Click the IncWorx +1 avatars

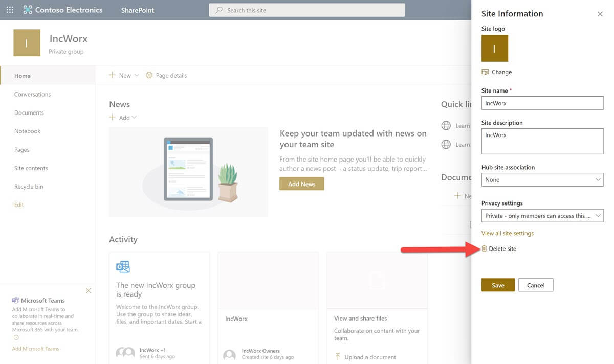tap(125, 353)
